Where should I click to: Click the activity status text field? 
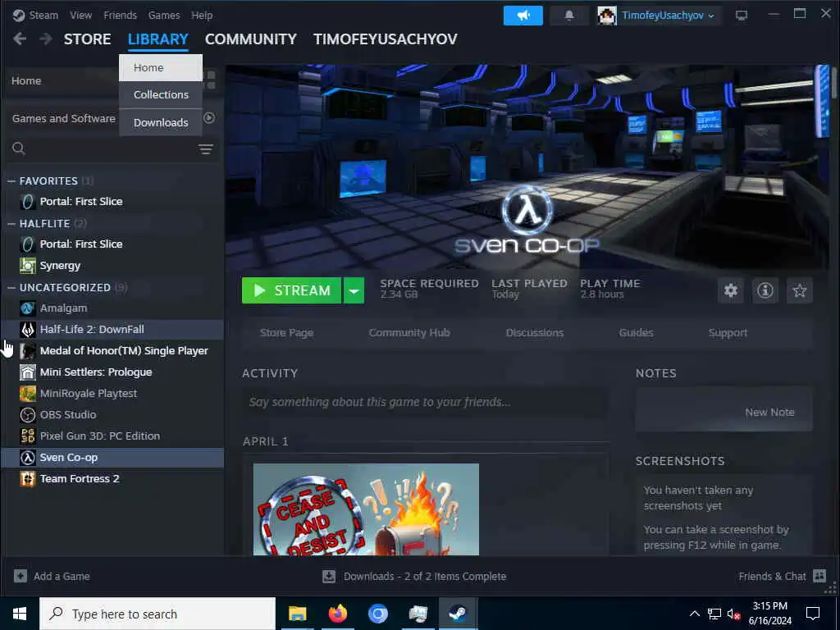[425, 402]
